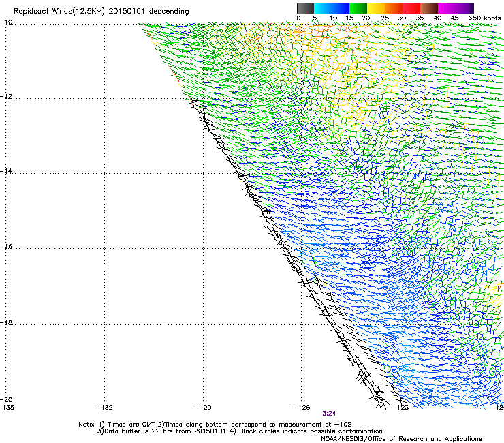Image resolution: width=504 pixels, height=443 pixels.
Task: Click the magenta 40-45 knots legend color
Action: [x=447, y=8]
